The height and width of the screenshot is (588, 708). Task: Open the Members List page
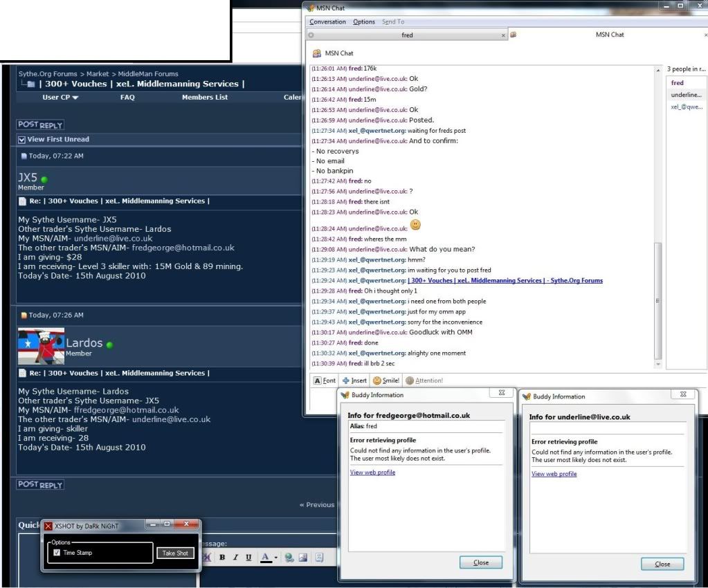click(205, 97)
